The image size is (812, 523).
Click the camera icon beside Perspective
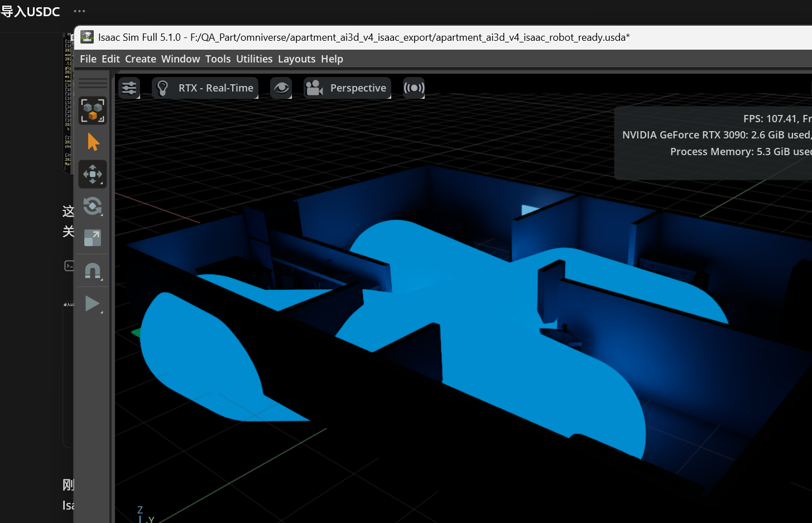(x=315, y=88)
